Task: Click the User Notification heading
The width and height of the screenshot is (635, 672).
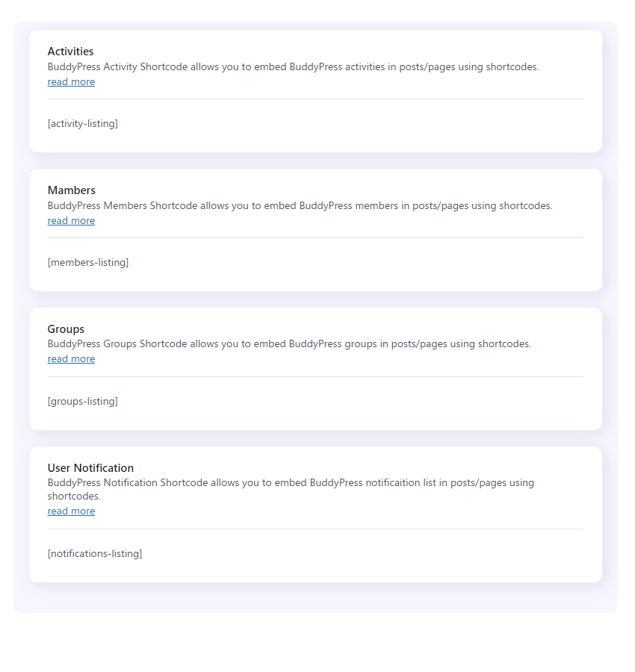Action: [x=90, y=467]
